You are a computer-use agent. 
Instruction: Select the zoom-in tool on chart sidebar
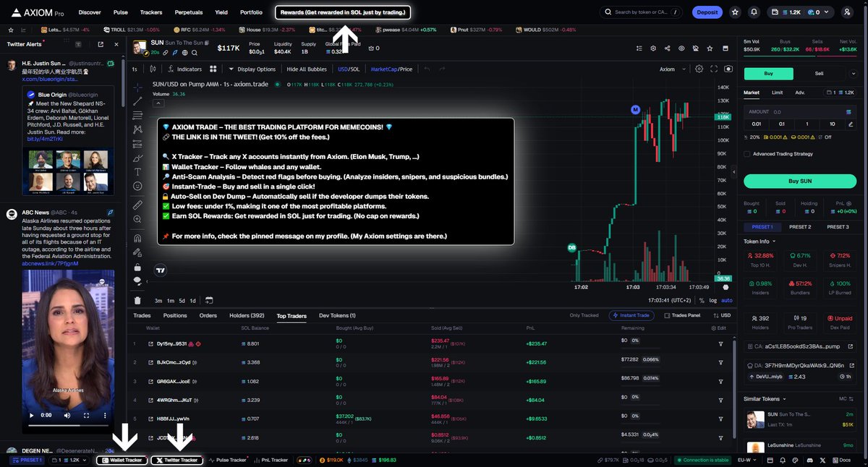point(137,220)
